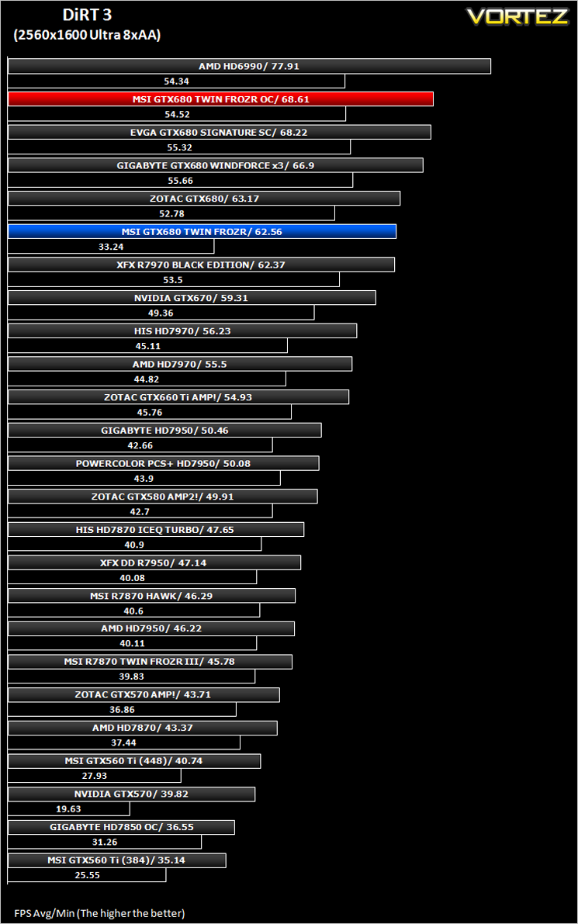Click MSI R7870 TWIN FROZR III/ 45.78 bar
The width and height of the screenshot is (578, 924).
(x=150, y=661)
